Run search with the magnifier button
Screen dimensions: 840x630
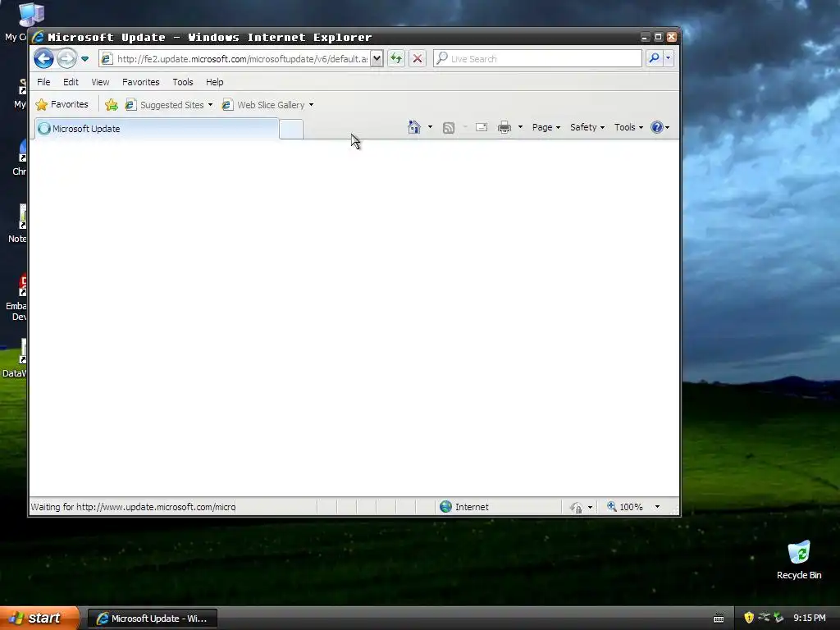click(654, 58)
